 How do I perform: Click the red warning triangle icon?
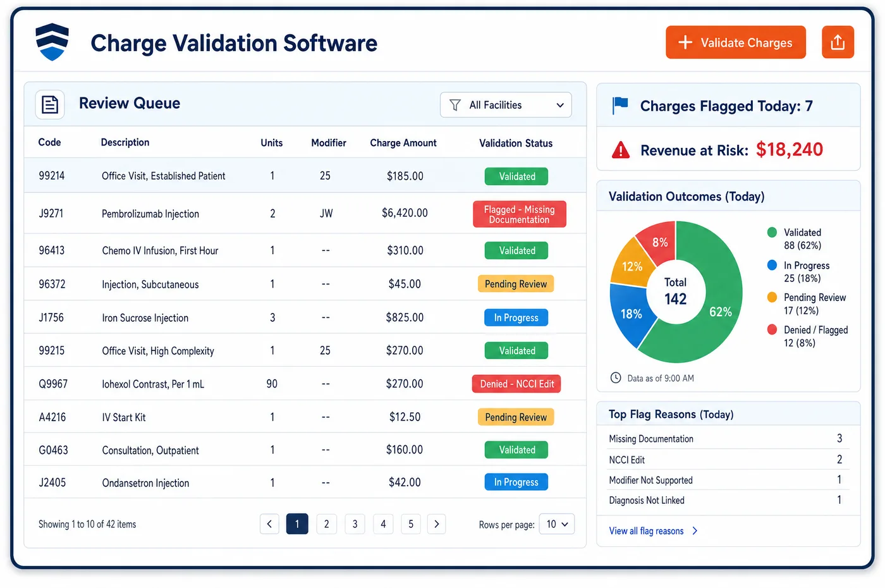click(621, 150)
